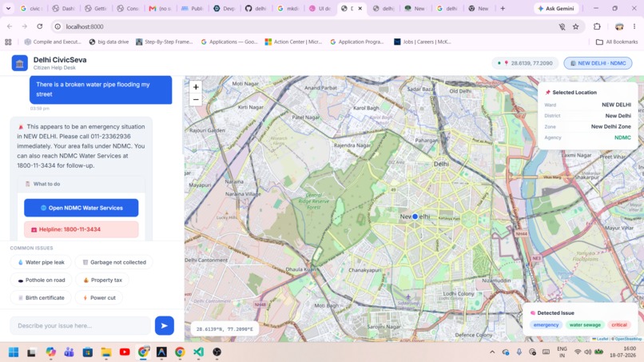644x362 pixels.
Task: Switch to the Gmail browser tab
Action: point(160,8)
